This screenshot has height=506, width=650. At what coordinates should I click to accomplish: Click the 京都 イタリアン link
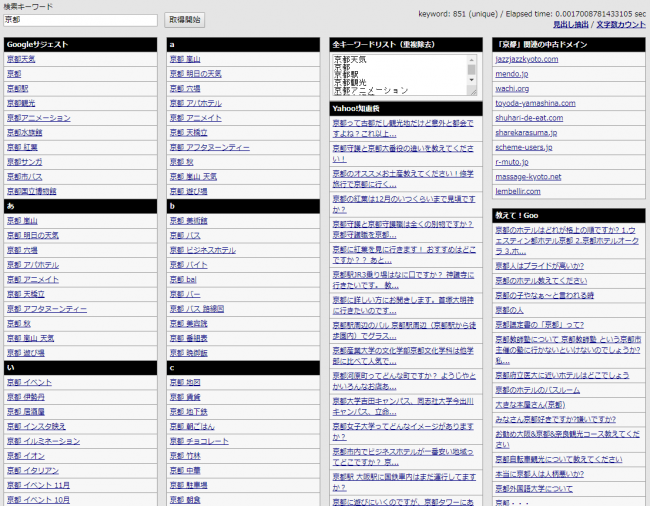pos(33,471)
